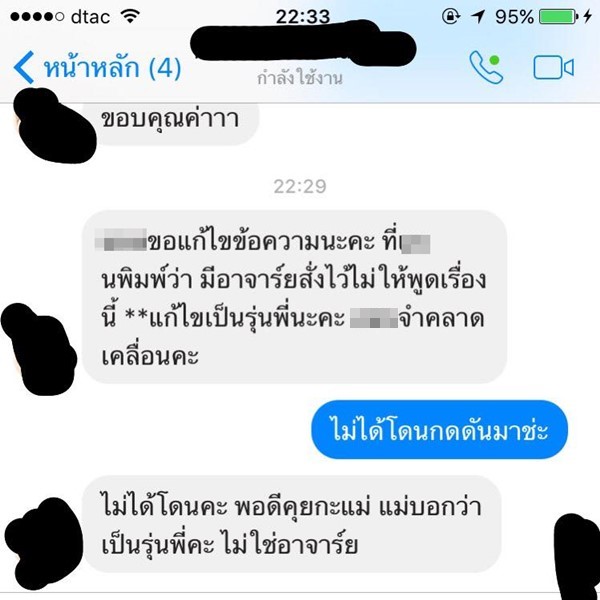The height and width of the screenshot is (600, 600).
Task: Select the ขอบคุณค่าาา message bubble
Action: coord(174,121)
